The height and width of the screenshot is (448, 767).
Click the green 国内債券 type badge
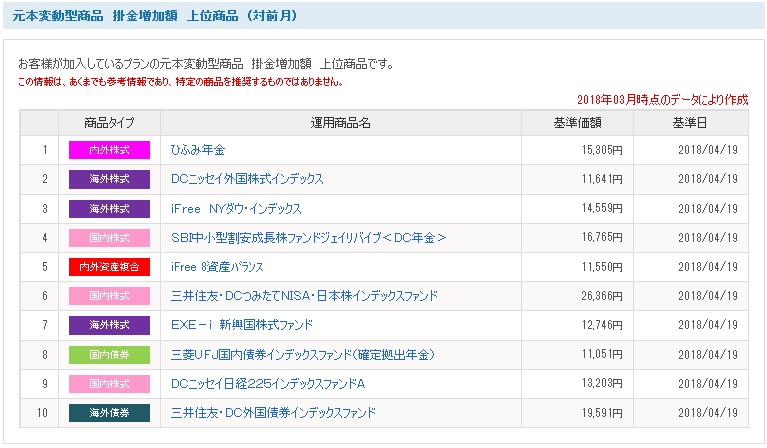(x=109, y=355)
